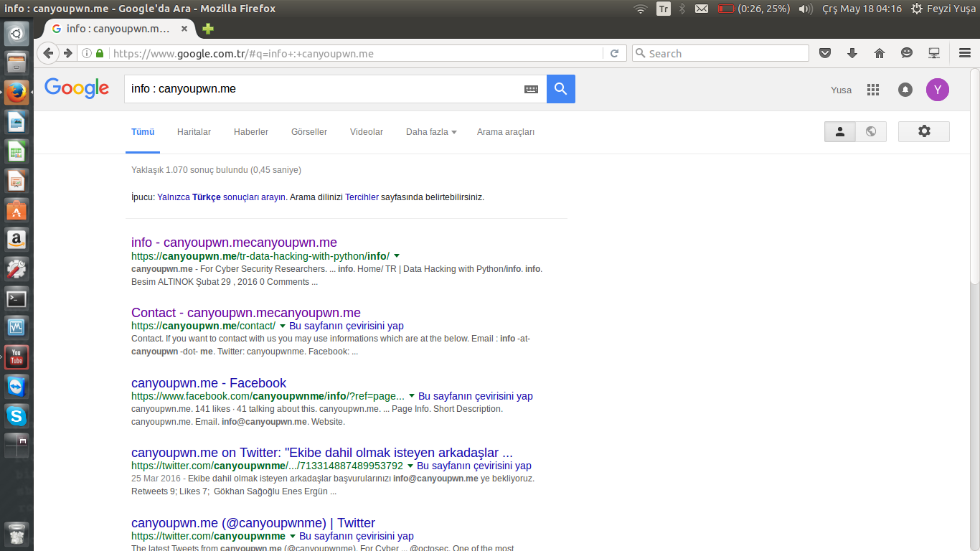The width and height of the screenshot is (980, 551).
Task: Select the Haberler search tab
Action: pyautogui.click(x=250, y=132)
